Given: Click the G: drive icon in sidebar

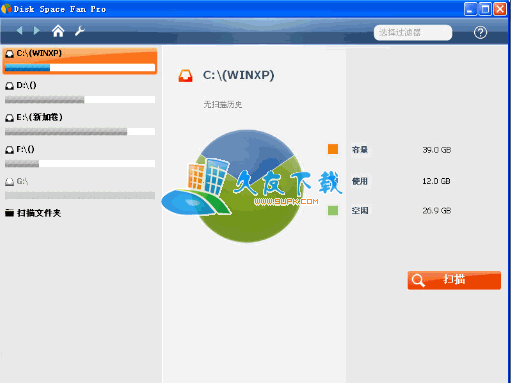Looking at the screenshot, I should pyautogui.click(x=10, y=182).
